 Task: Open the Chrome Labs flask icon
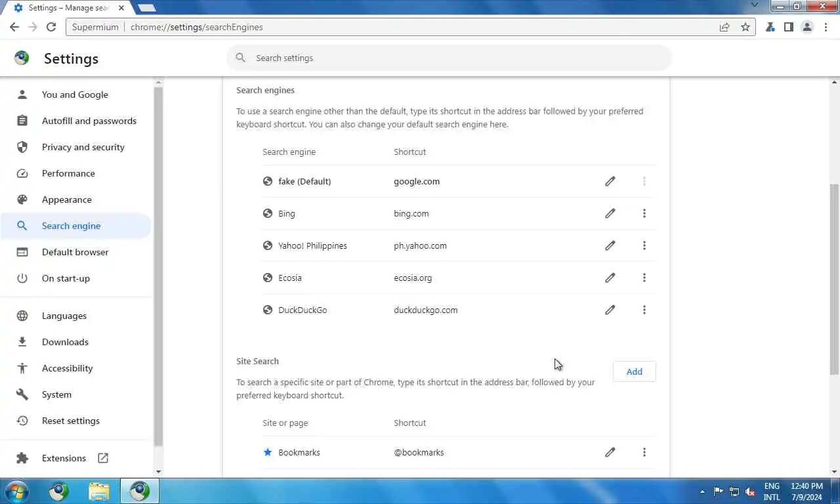770,27
